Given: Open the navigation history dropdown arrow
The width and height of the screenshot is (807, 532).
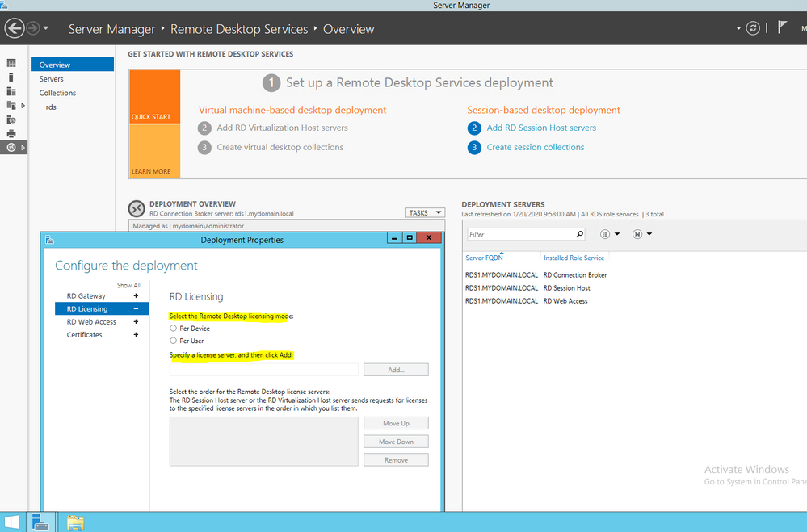Looking at the screenshot, I should pyautogui.click(x=46, y=27).
